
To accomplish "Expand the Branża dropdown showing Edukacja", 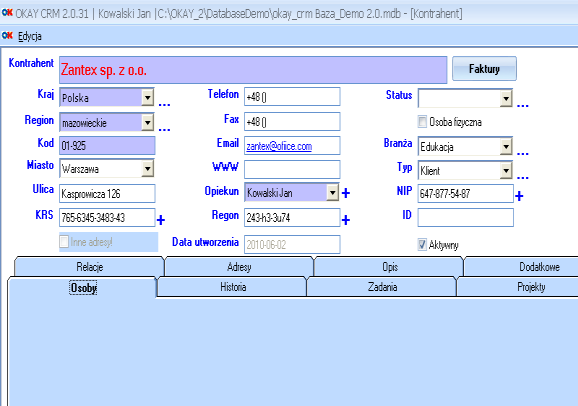I will click(x=506, y=147).
